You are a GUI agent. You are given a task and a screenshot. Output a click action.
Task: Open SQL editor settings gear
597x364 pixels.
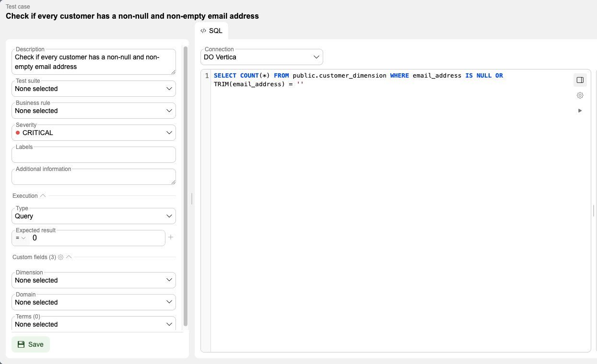click(x=580, y=95)
